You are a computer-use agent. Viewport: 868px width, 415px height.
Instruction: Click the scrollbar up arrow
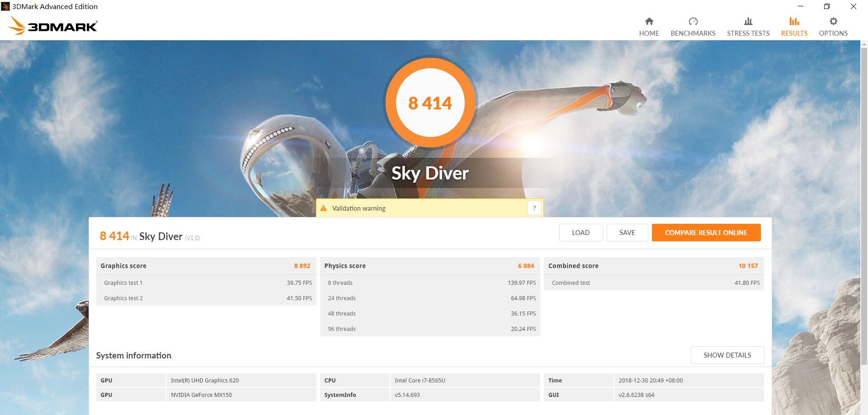coord(864,44)
